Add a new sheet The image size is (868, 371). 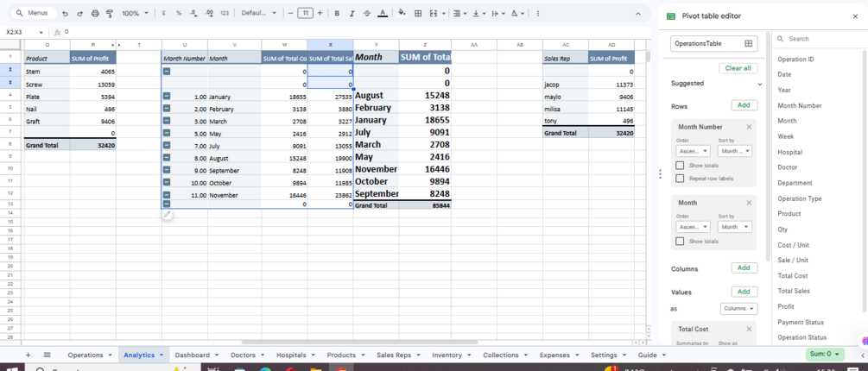[x=29, y=355]
